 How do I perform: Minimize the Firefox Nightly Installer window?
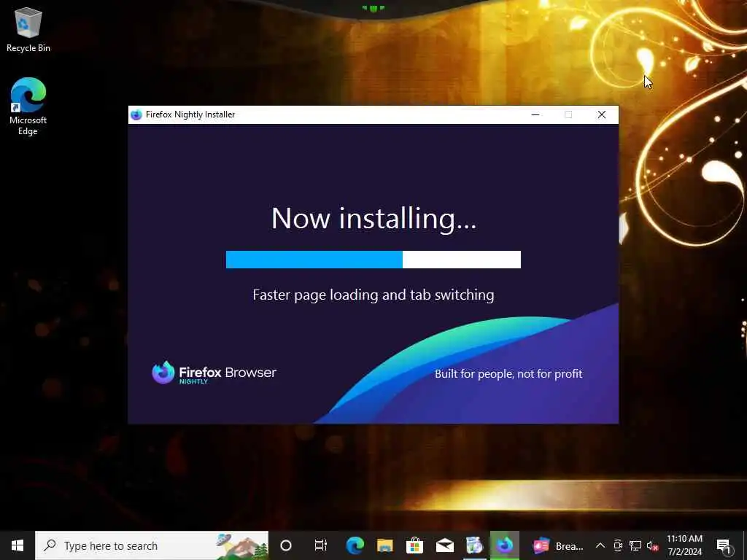(x=535, y=114)
